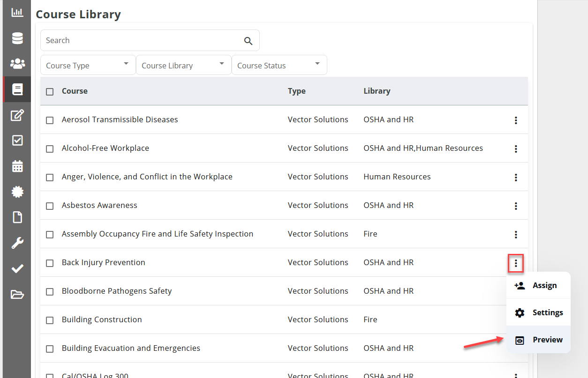Expand the Course Library filter dropdown
Image resolution: width=588 pixels, height=378 pixels.
(x=183, y=65)
